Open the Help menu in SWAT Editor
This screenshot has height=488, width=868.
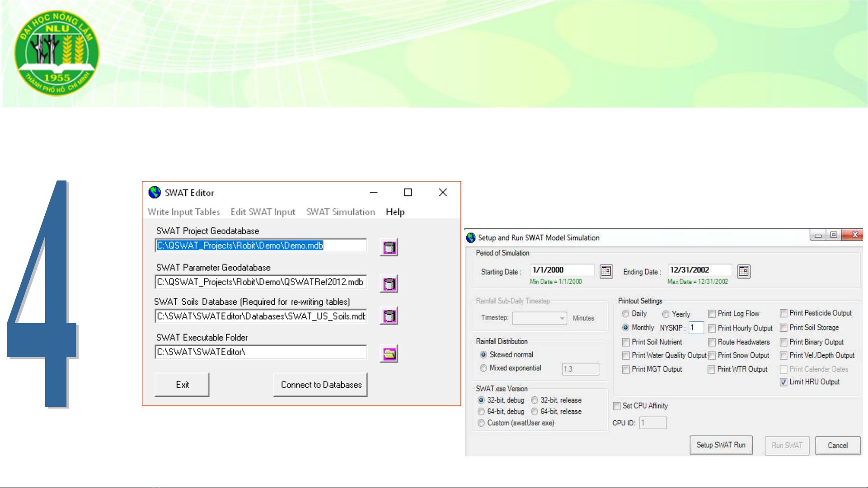tap(395, 212)
